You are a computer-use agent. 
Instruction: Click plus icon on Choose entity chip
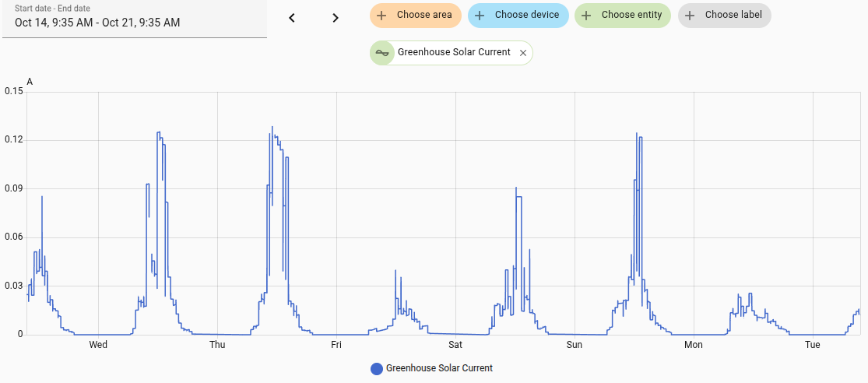coord(586,16)
